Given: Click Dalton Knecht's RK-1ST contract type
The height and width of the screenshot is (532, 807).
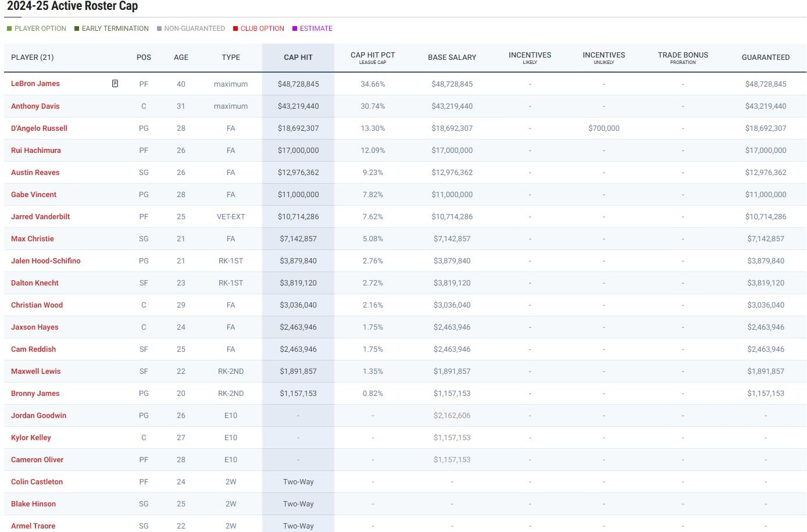Looking at the screenshot, I should [231, 283].
